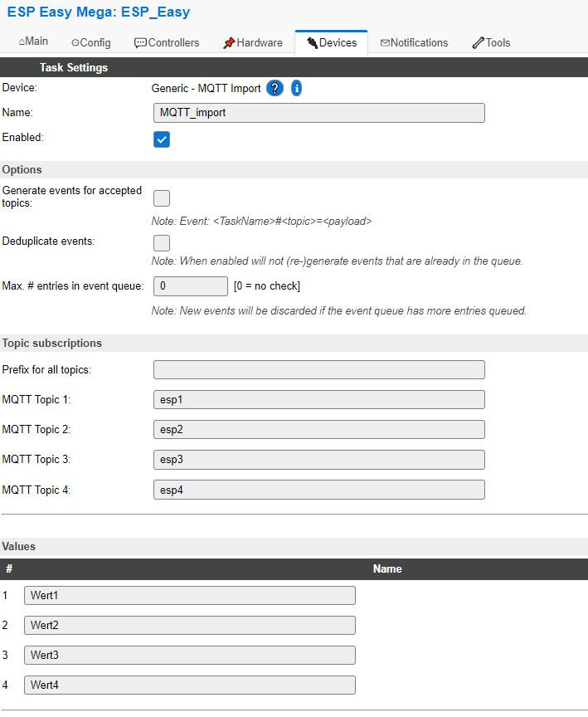This screenshot has width=588, height=717.
Task: Enable Generate events for accepted topics
Action: pyautogui.click(x=161, y=198)
